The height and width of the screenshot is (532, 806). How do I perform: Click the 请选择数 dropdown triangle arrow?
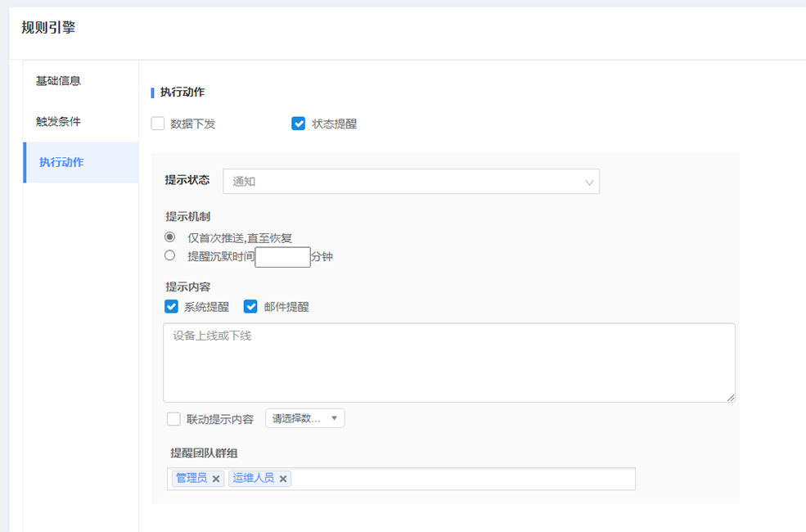[334, 419]
